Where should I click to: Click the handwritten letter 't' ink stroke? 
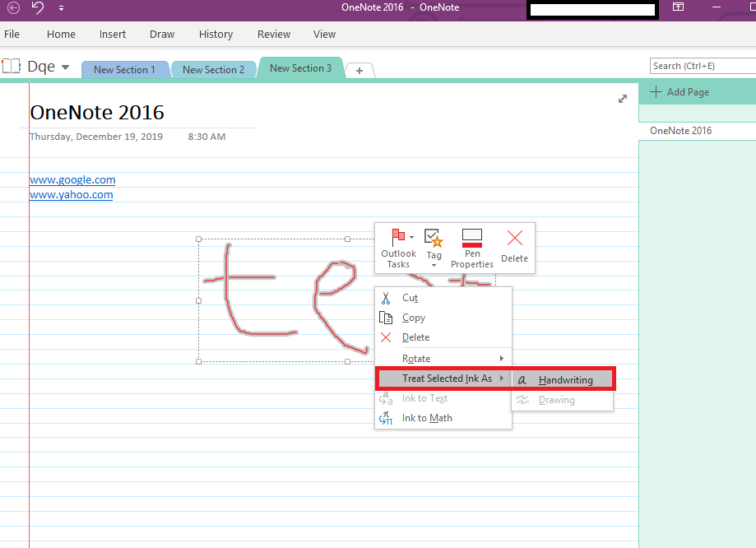pyautogui.click(x=226, y=290)
